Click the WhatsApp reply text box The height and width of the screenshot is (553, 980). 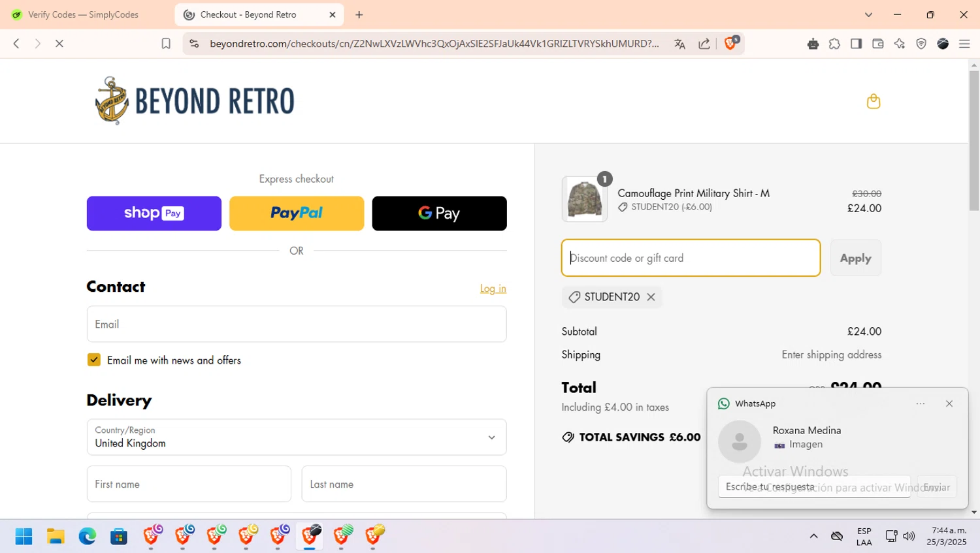(x=814, y=486)
